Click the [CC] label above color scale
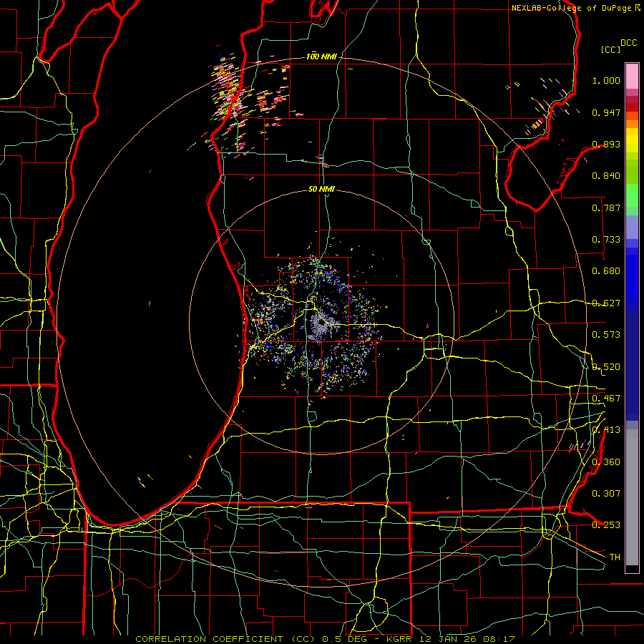Viewport: 644px width, 644px height. [611, 49]
